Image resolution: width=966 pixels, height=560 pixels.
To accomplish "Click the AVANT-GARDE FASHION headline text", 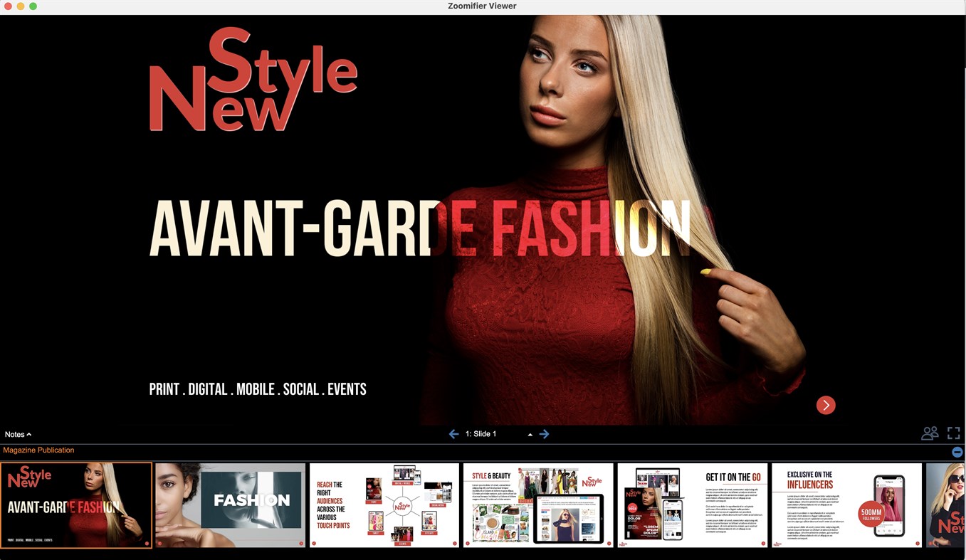I will point(420,228).
